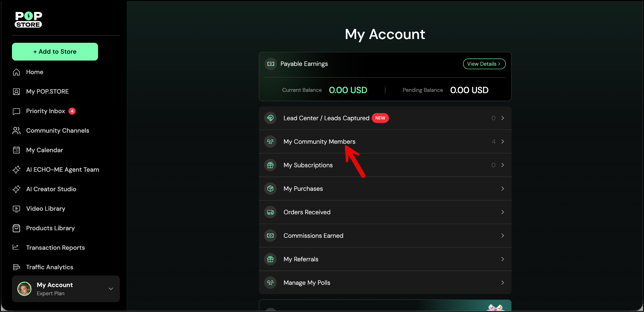Image resolution: width=644 pixels, height=312 pixels.
Task: Click View Details for Payable Earnings
Action: (x=484, y=64)
